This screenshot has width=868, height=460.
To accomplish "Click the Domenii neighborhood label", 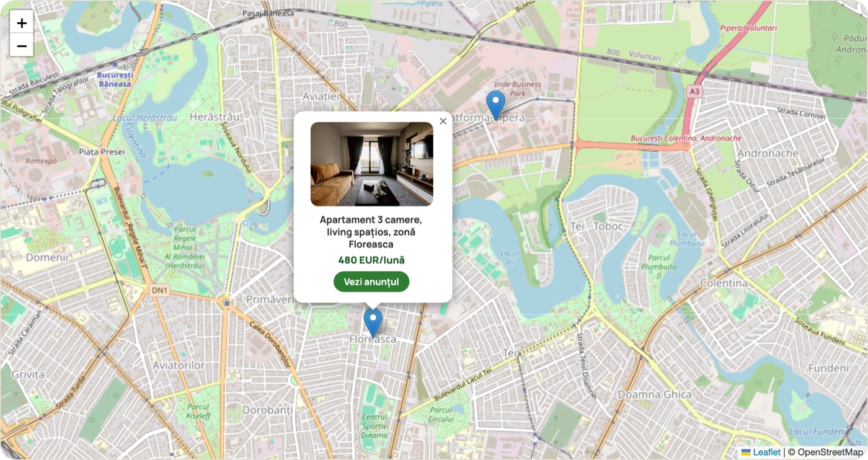I will pos(46,257).
